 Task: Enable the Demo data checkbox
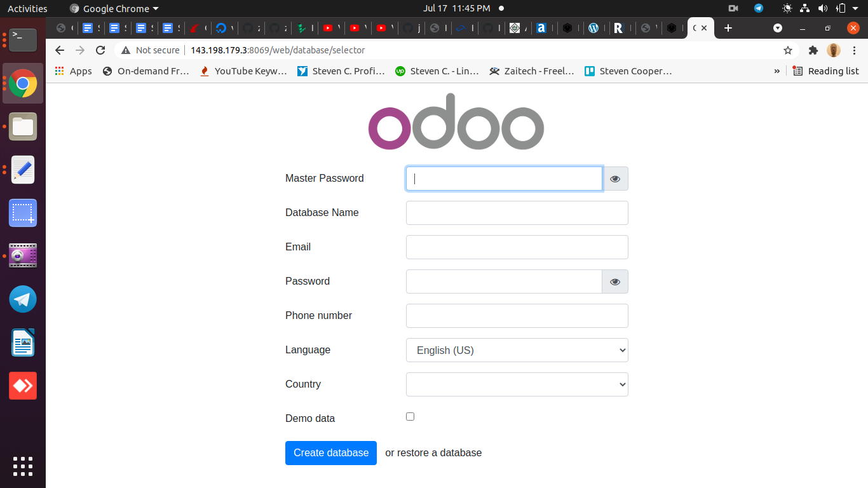(x=410, y=417)
